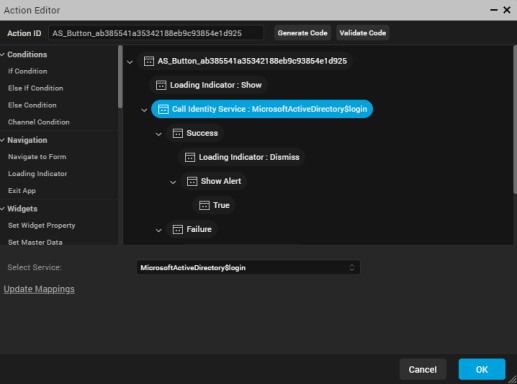Click the Generate Code button
517x384 pixels.
302,33
